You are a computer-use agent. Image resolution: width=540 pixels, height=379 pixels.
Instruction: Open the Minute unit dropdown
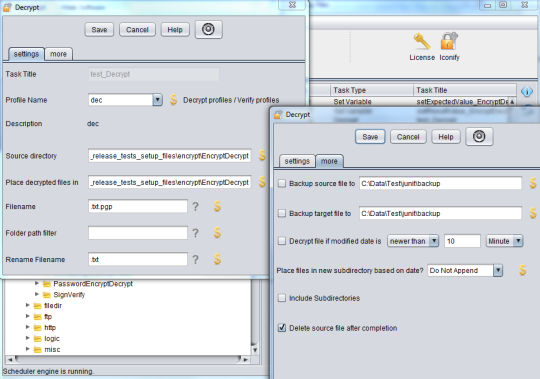pos(504,241)
